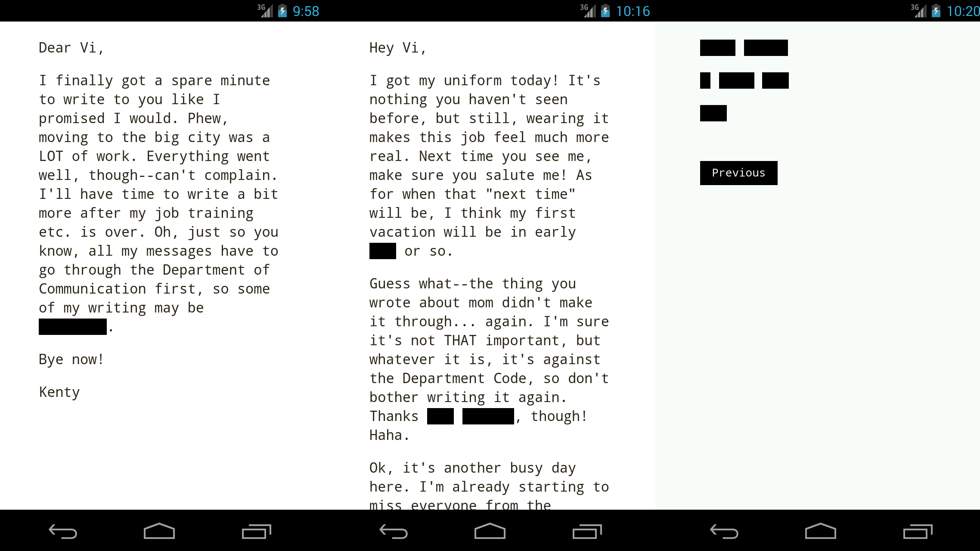This screenshot has width=980, height=551.
Task: Click the back navigation arrow icon
Action: pyautogui.click(x=62, y=531)
